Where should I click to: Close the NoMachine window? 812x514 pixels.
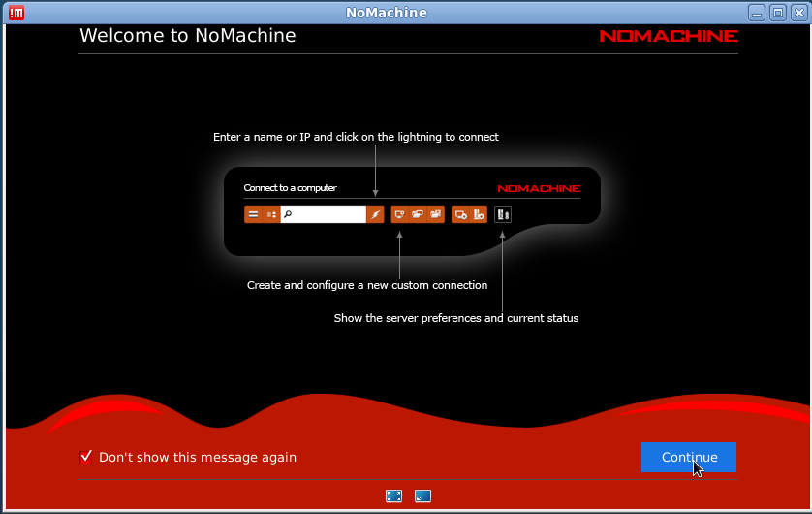[x=799, y=13]
